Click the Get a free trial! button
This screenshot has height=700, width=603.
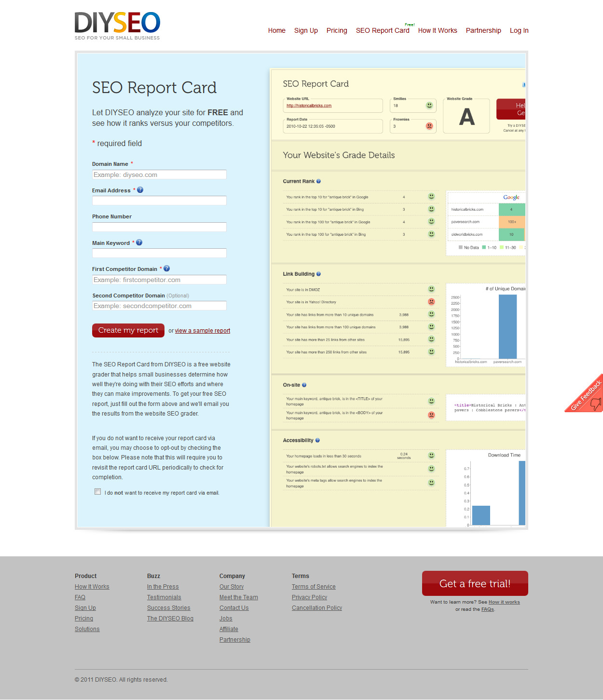click(x=475, y=583)
